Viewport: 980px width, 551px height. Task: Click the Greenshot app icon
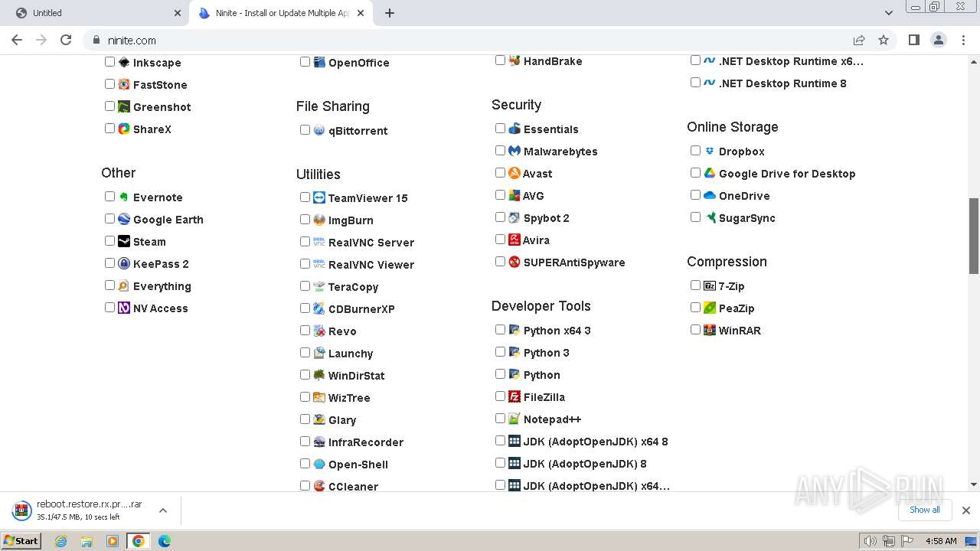click(124, 106)
